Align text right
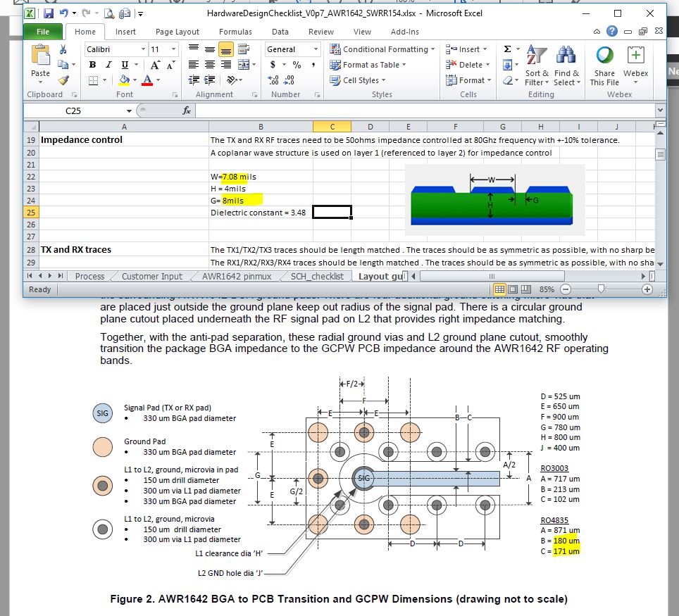Viewport: 679px width, 616px height. (225, 65)
